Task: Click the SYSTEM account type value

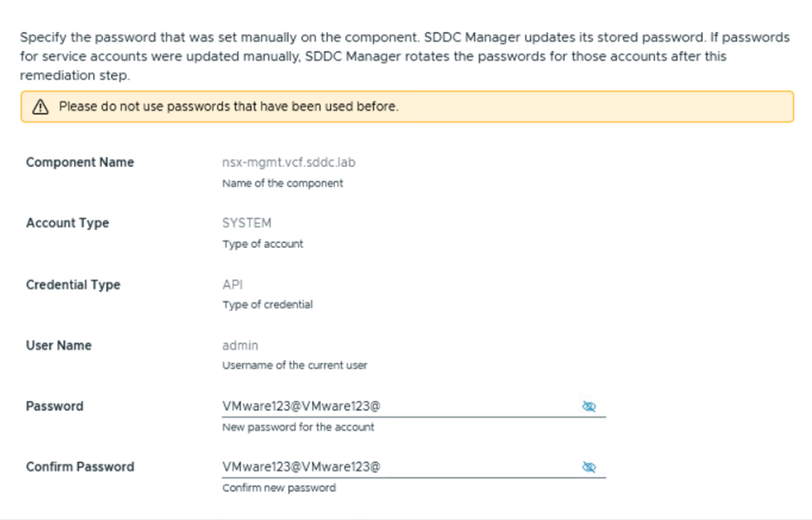Action: tap(246, 223)
